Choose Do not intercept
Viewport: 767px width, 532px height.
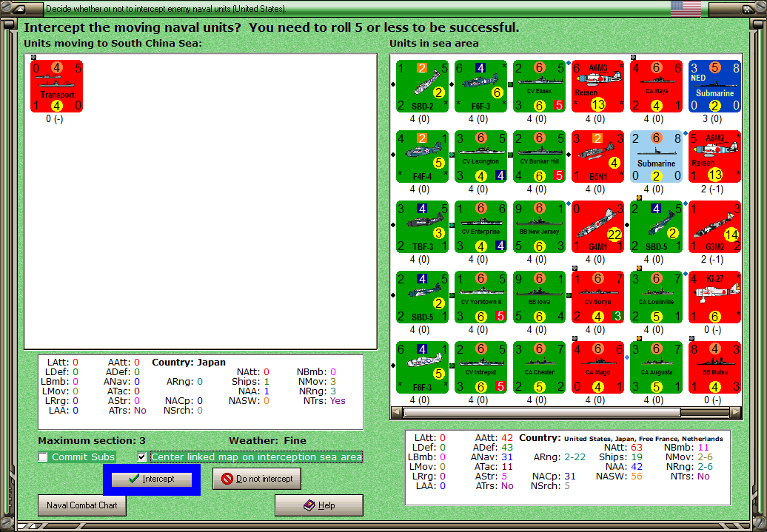click(x=257, y=479)
